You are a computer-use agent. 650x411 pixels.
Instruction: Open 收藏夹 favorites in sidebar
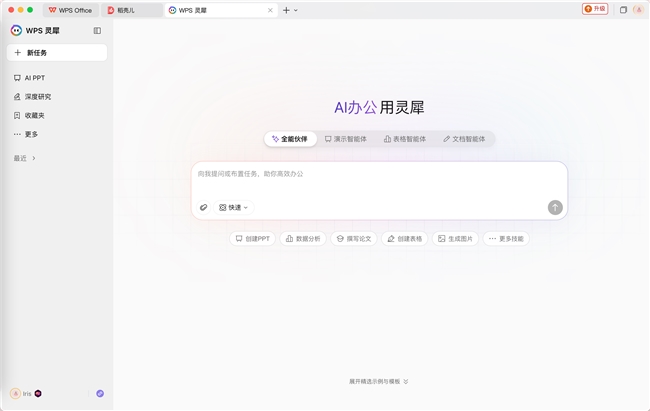34,116
